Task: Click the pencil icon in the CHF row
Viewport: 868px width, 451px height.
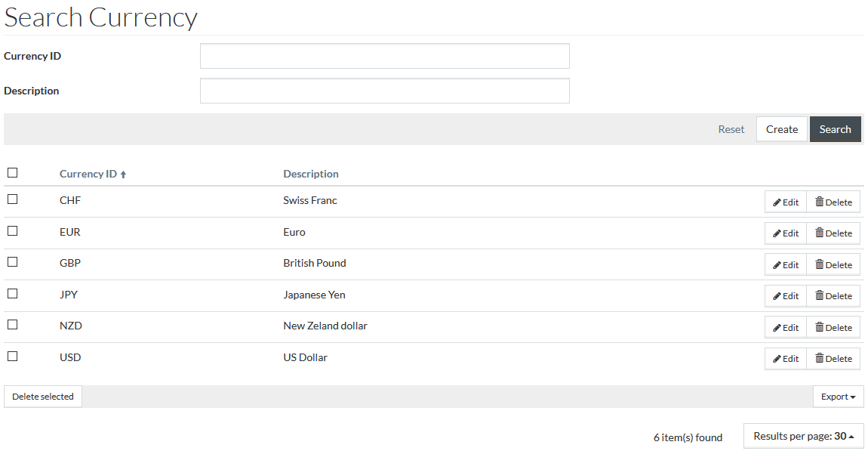Action: tap(777, 202)
